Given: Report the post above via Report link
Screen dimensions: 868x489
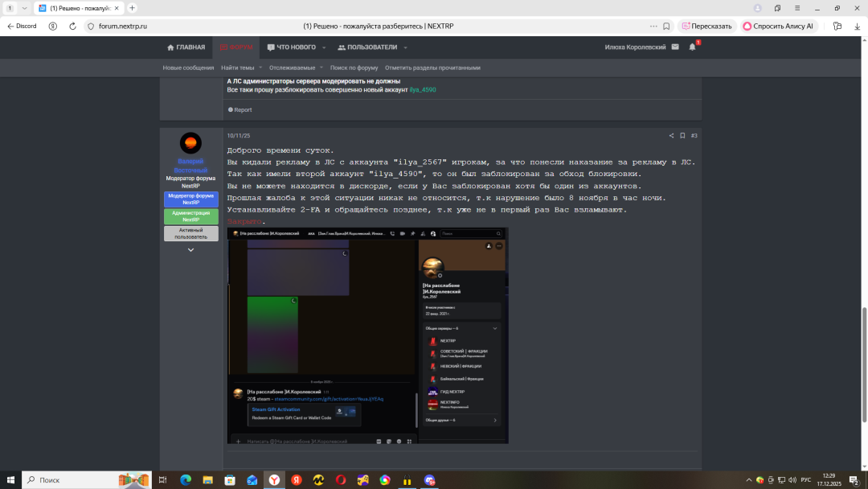Looking at the screenshot, I should (x=240, y=110).
